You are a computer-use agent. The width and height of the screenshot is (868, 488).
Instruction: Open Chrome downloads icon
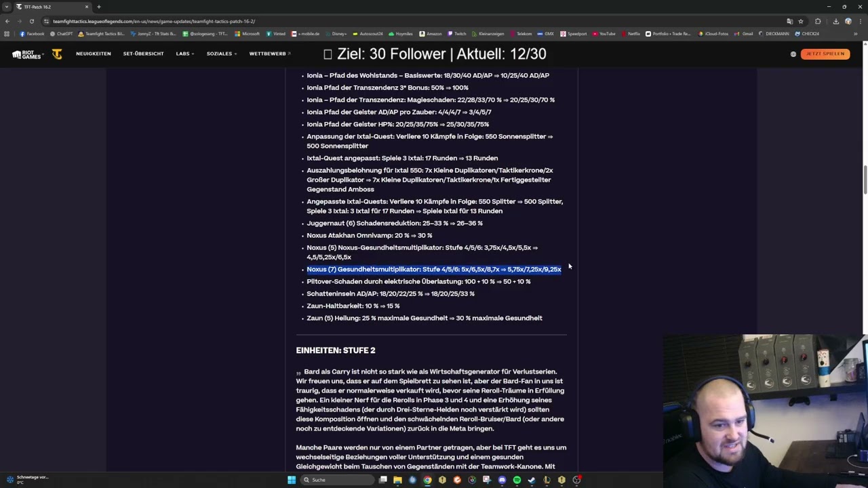coord(836,21)
